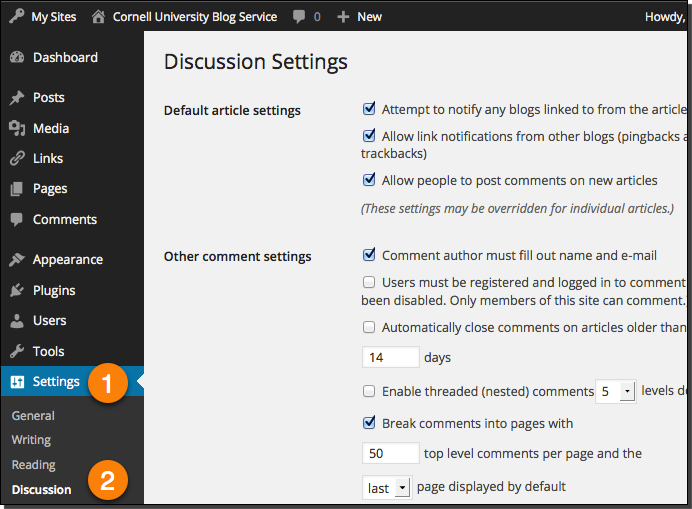Click the pending comments count 0
692x509 pixels.
pyautogui.click(x=317, y=17)
